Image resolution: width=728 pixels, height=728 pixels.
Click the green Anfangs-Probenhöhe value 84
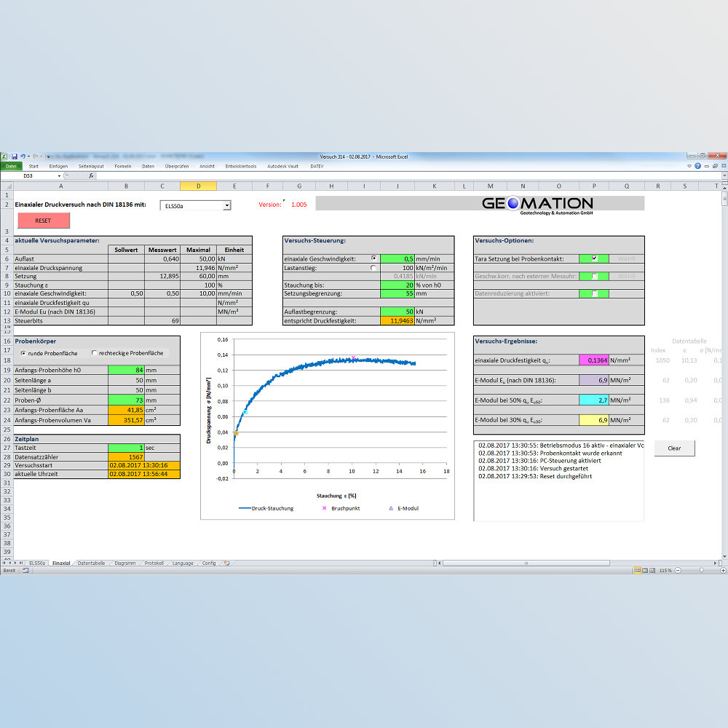click(x=126, y=370)
